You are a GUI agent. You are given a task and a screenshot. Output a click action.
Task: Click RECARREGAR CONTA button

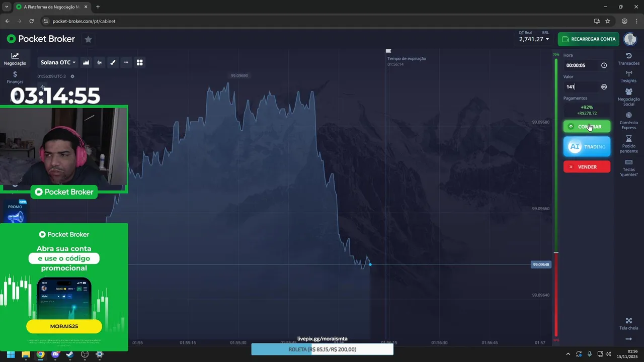coord(588,39)
